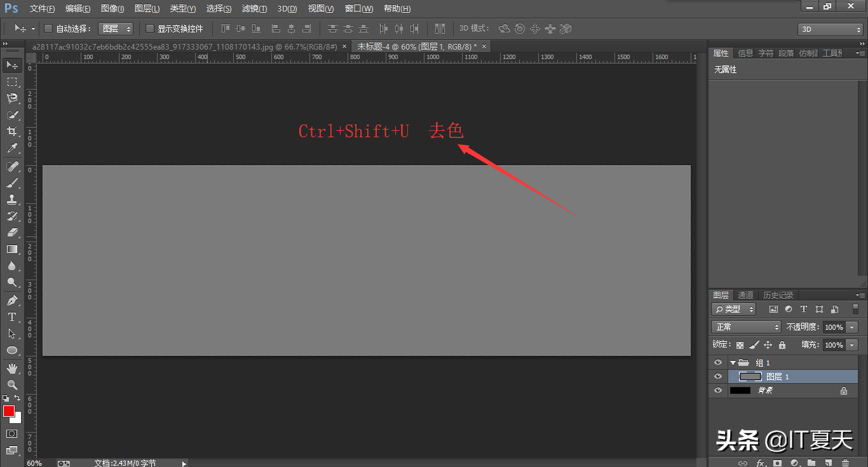Click the red foreground color swatch
This screenshot has height=467, width=868.
(x=9, y=411)
